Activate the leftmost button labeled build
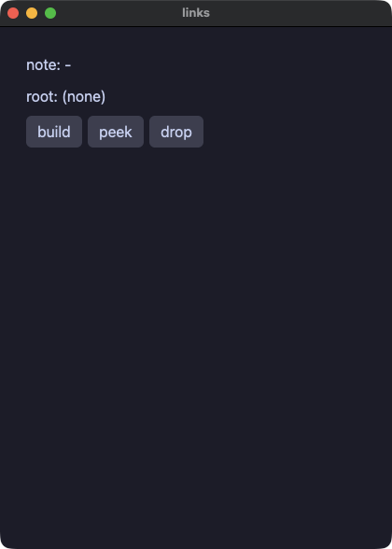The height and width of the screenshot is (549, 392). (x=54, y=132)
